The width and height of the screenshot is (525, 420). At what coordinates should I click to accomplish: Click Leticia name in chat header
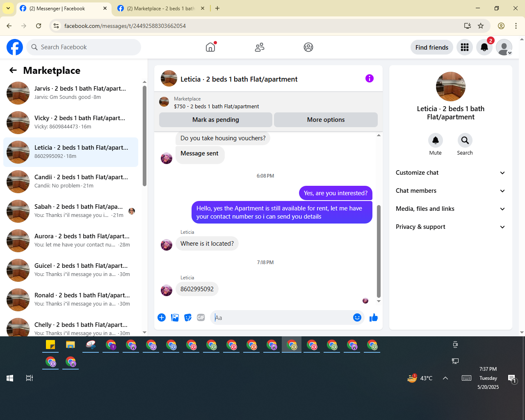pyautogui.click(x=239, y=79)
